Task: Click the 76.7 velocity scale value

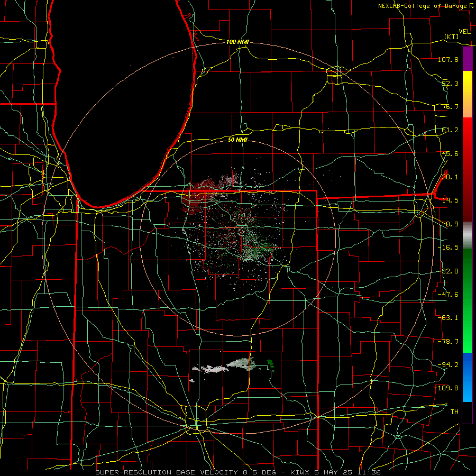Action: pyautogui.click(x=450, y=106)
